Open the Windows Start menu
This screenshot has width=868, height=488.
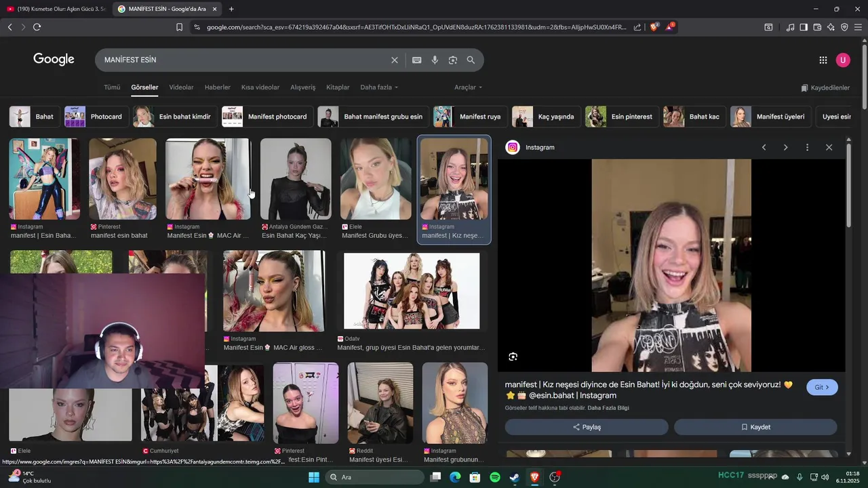coord(314,477)
